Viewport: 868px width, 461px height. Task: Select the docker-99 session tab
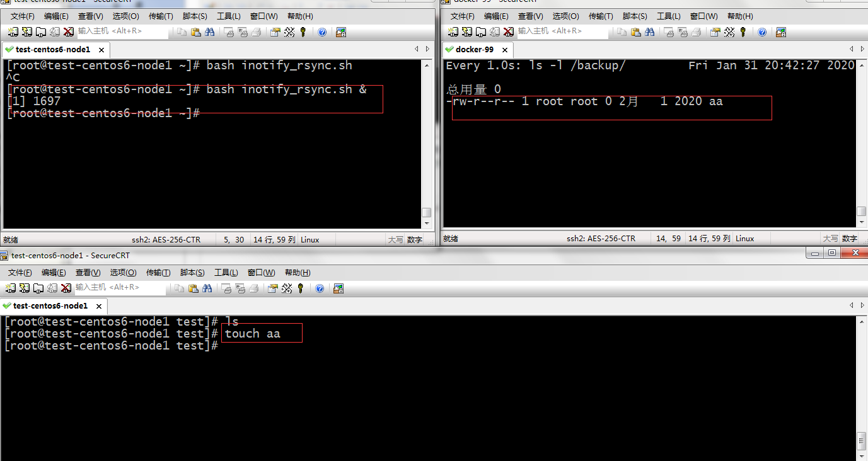point(474,50)
